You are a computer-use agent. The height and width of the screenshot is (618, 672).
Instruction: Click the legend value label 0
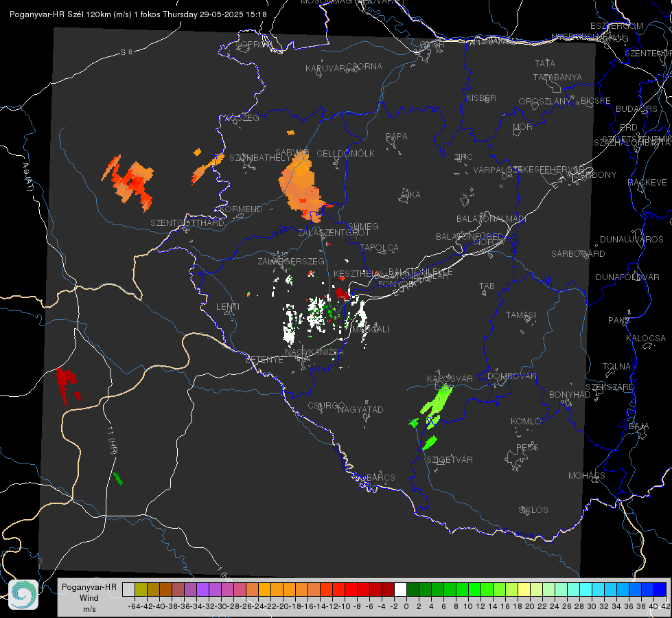pos(406,606)
